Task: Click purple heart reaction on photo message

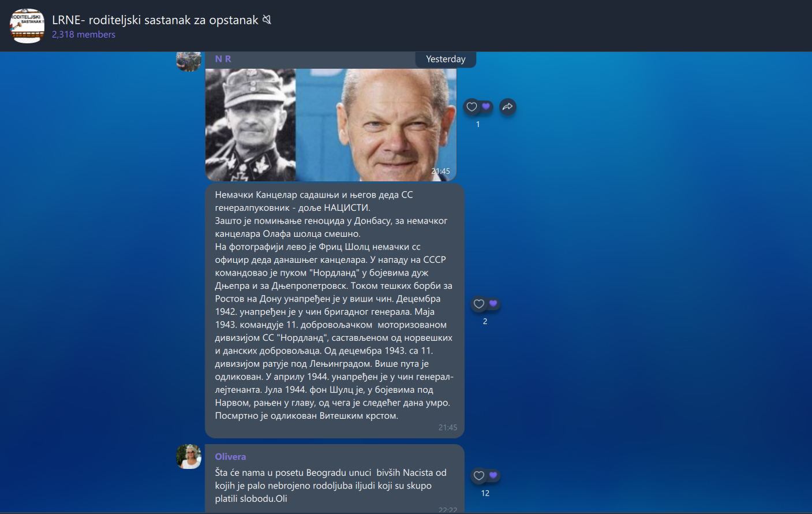Action: [486, 106]
